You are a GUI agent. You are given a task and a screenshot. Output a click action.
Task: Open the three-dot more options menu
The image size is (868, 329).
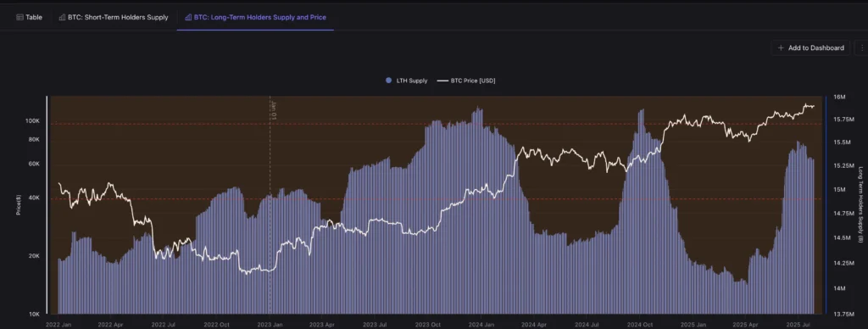(861, 48)
